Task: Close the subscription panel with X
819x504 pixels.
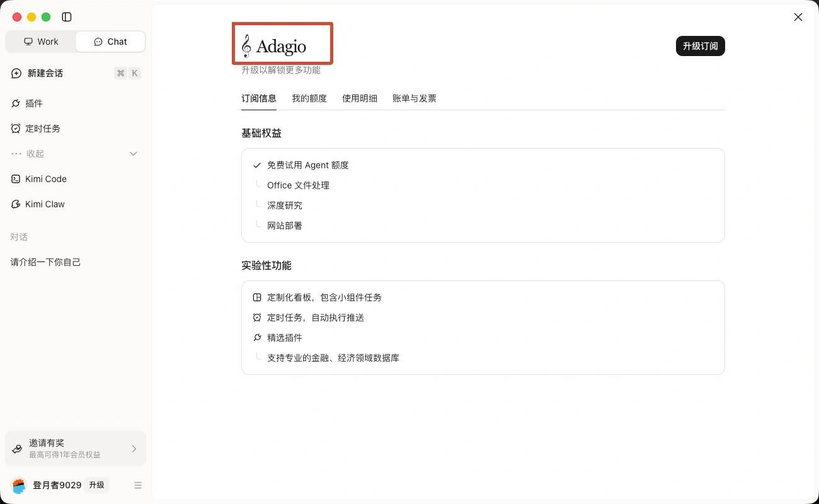Action: click(798, 17)
